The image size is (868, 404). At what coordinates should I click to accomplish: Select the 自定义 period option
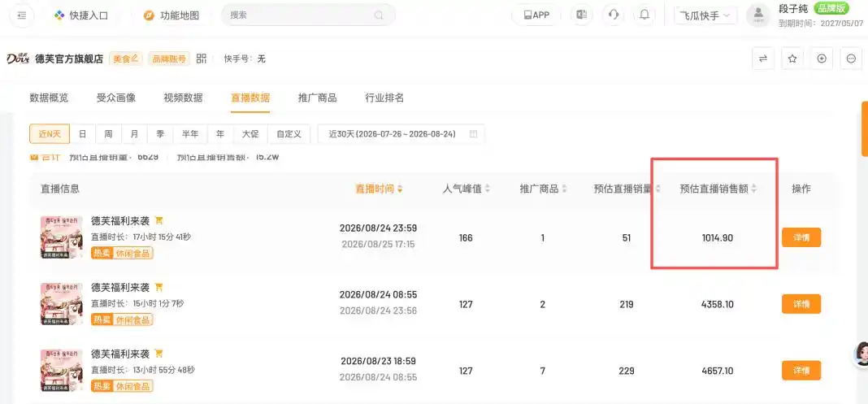(x=289, y=134)
